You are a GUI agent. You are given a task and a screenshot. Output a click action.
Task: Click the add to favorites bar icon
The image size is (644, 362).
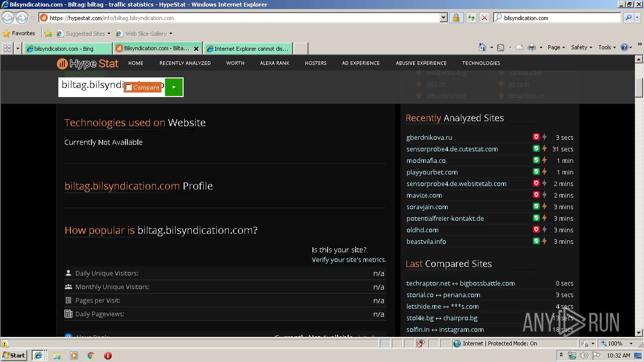(48, 34)
